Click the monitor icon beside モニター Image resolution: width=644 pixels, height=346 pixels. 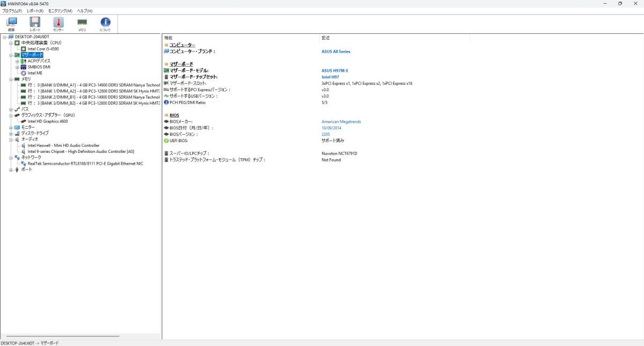[x=17, y=127]
